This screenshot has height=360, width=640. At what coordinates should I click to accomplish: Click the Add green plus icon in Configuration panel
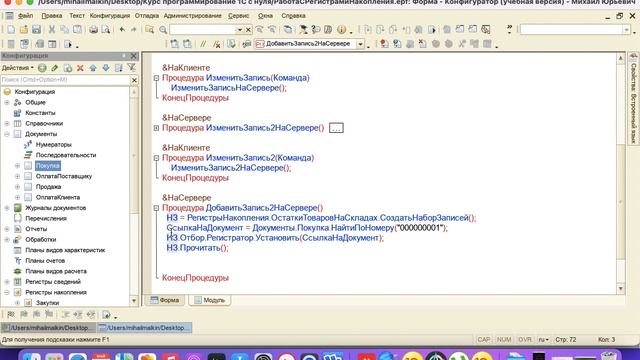[42, 68]
